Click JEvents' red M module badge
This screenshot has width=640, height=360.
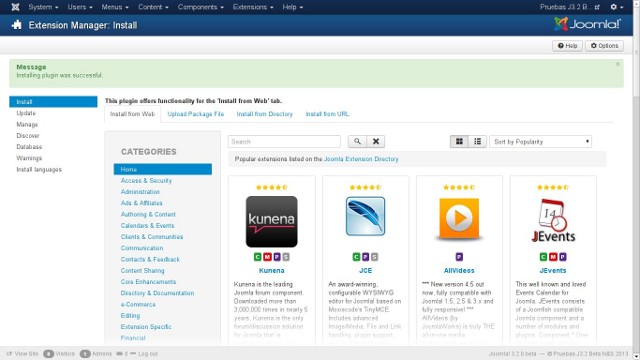tap(553, 257)
